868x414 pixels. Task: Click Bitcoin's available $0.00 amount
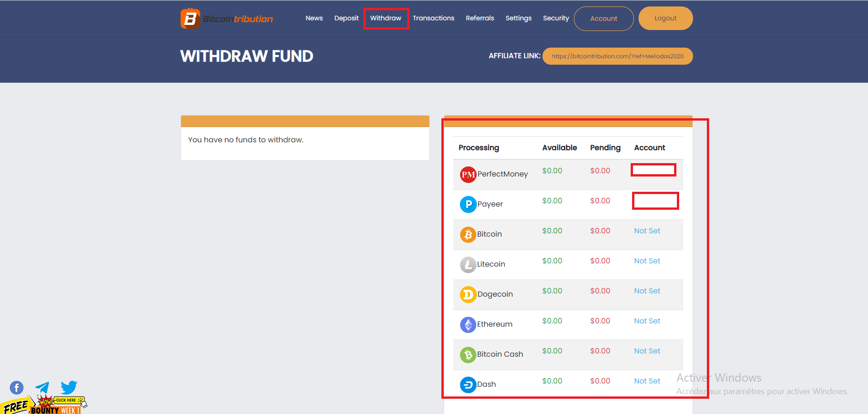[x=552, y=231]
